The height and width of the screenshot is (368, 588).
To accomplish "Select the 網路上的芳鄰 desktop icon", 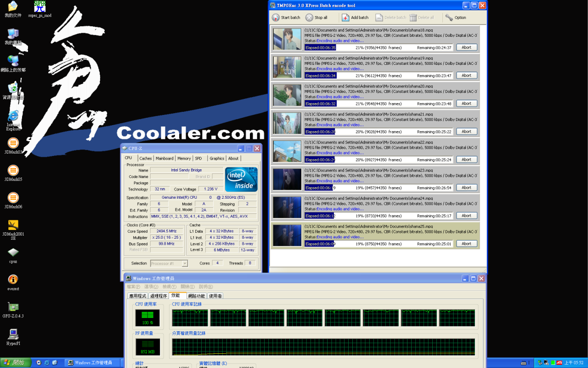I will point(13,63).
